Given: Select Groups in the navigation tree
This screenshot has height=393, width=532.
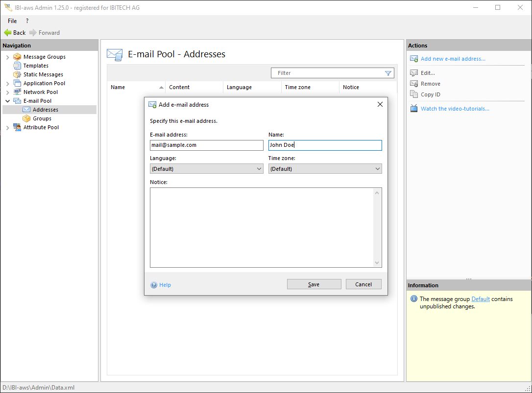Looking at the screenshot, I should 42,118.
